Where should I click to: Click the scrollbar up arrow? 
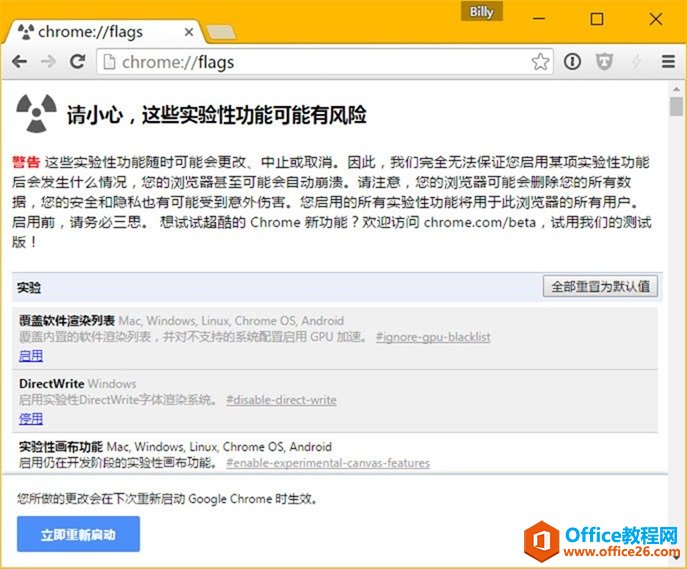[x=676, y=90]
